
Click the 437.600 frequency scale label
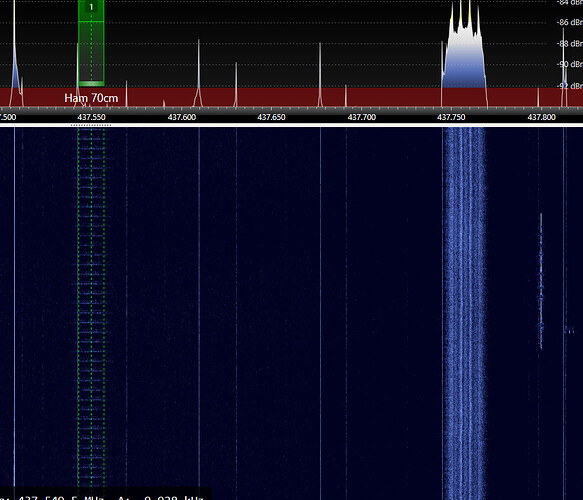coord(181,117)
